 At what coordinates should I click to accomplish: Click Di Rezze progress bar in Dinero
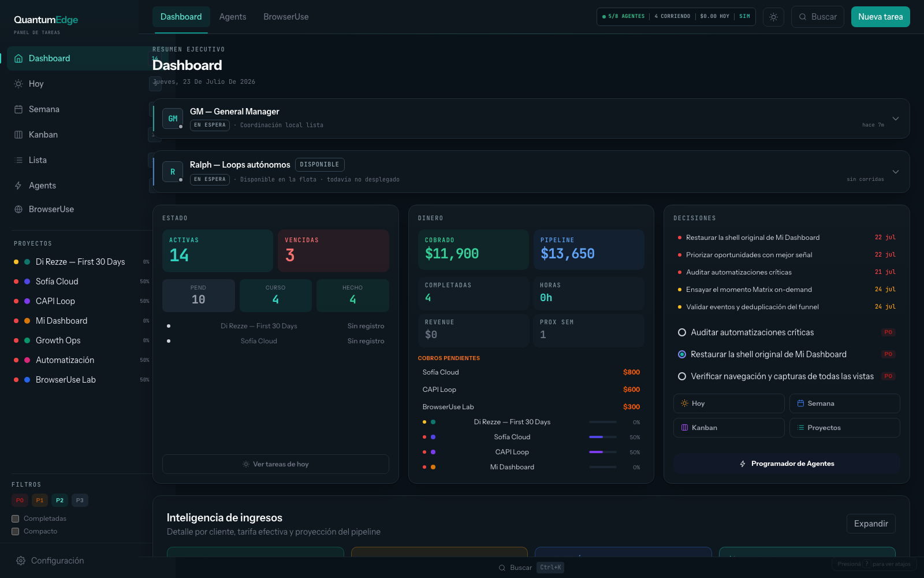tap(603, 422)
